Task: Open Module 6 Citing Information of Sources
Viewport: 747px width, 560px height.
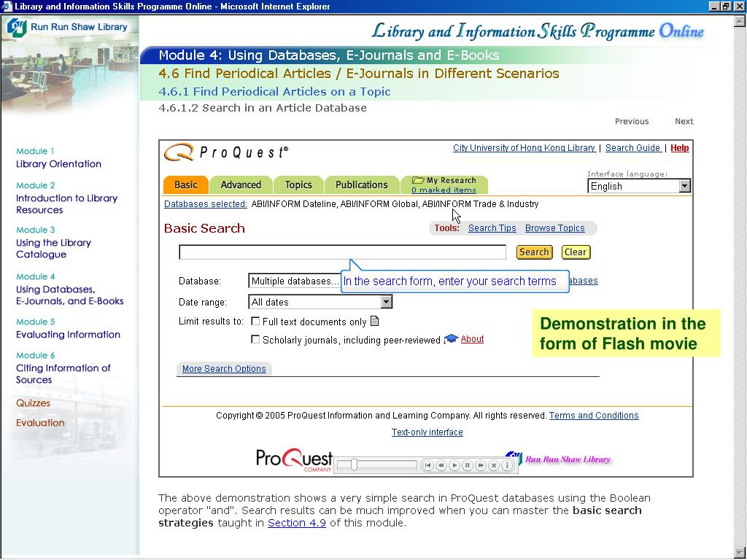Action: click(63, 368)
